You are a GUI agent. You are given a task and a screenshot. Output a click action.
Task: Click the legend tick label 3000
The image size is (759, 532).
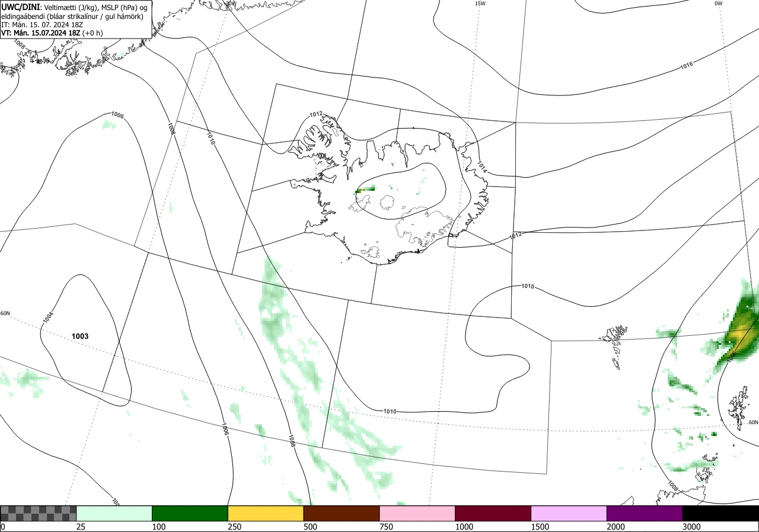tap(691, 527)
